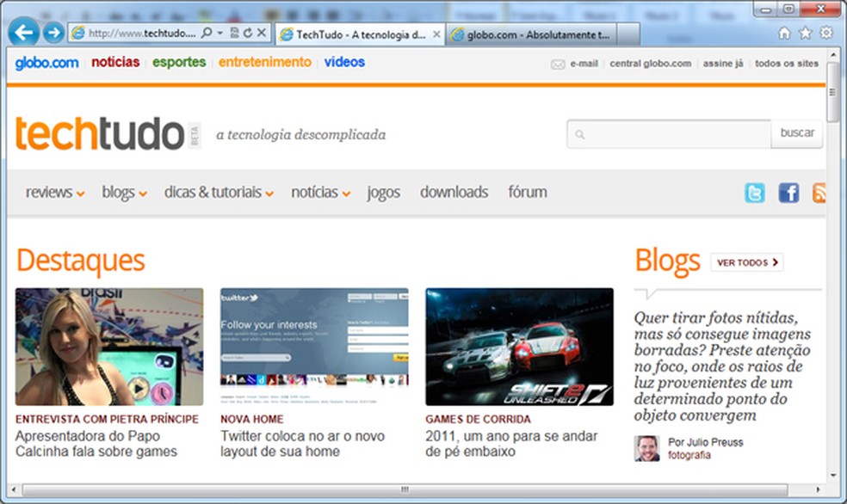
Task: Click the site search input field
Action: [669, 134]
